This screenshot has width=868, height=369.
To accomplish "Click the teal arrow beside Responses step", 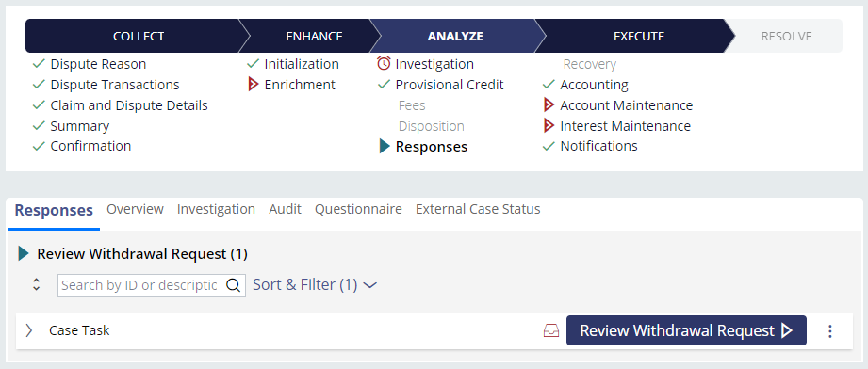I will (x=385, y=147).
